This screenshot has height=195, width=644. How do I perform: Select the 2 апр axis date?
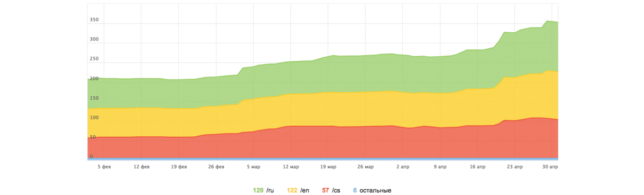point(403,167)
